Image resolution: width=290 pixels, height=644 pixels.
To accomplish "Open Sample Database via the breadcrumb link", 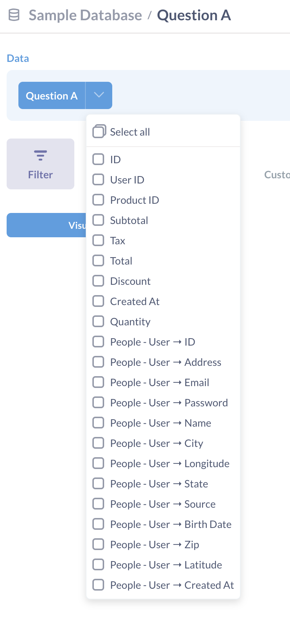I will 85,15.
